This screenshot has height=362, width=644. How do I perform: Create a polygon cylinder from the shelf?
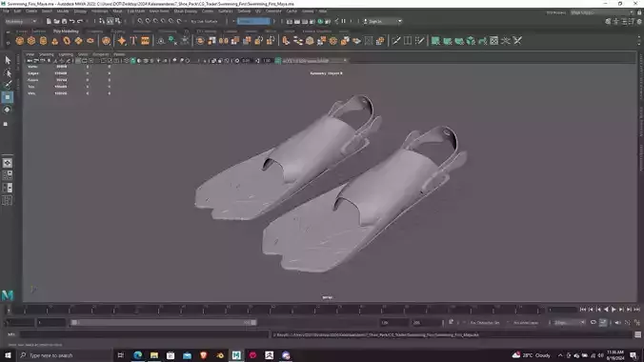pyautogui.click(x=43, y=41)
